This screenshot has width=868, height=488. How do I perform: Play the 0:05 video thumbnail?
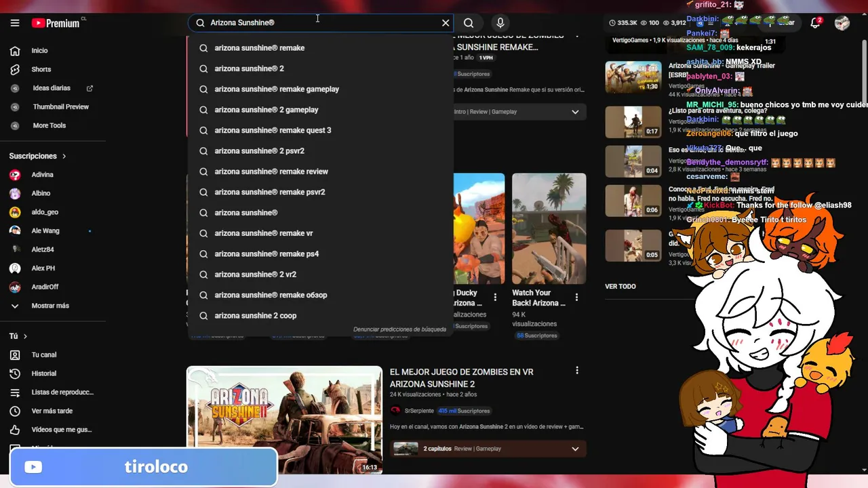pos(633,245)
